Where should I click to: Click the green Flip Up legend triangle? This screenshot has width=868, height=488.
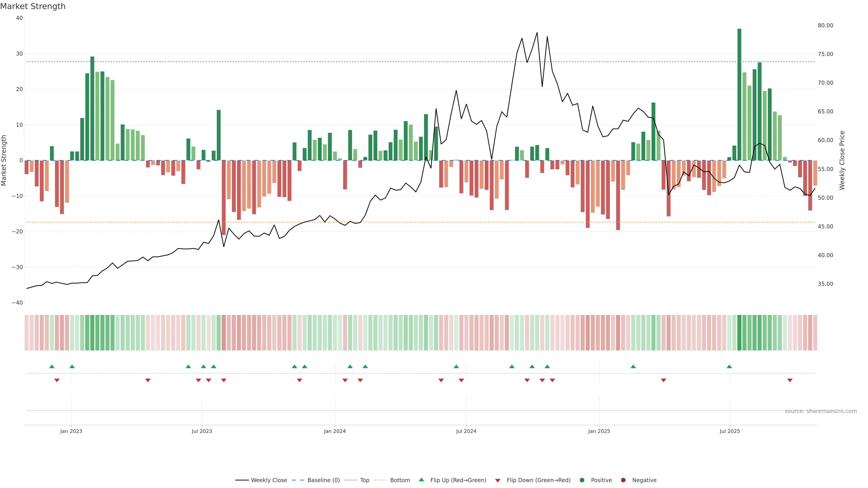point(421,480)
